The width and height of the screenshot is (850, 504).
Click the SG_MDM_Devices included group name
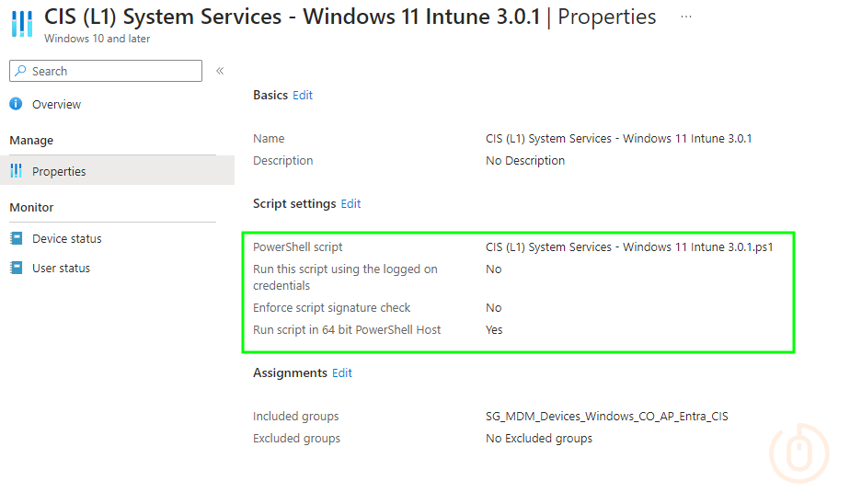click(x=606, y=417)
